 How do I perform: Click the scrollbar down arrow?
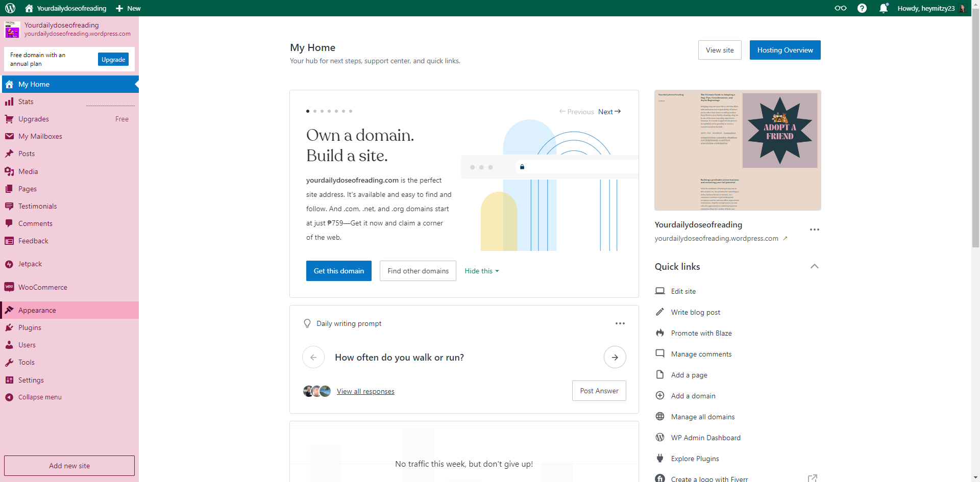(975, 478)
